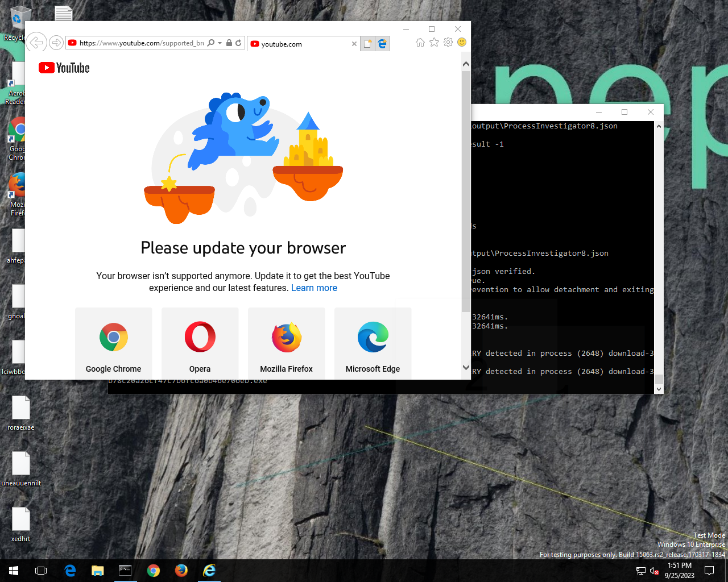Launch Google Chrome from the taskbar

pos(154,571)
